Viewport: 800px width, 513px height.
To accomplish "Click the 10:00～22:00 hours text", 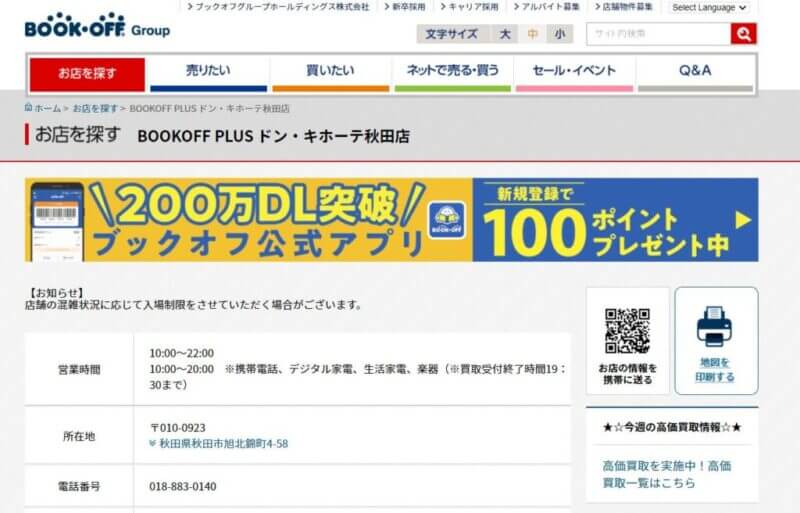I will click(x=182, y=353).
